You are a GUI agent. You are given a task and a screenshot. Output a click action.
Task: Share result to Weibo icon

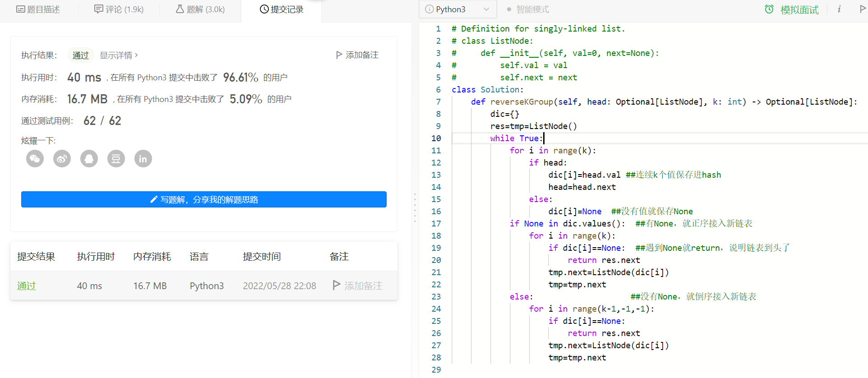click(62, 159)
